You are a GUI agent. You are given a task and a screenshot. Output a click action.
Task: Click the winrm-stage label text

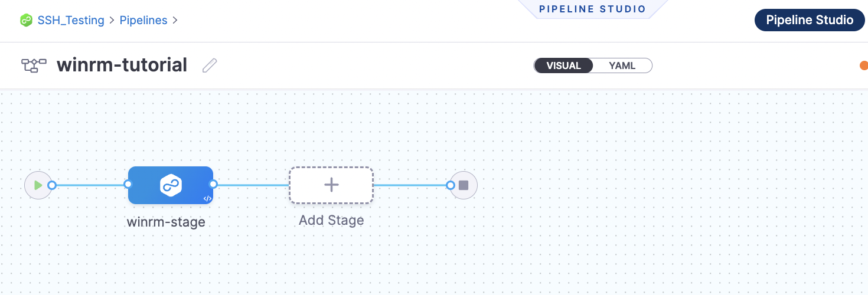166,222
